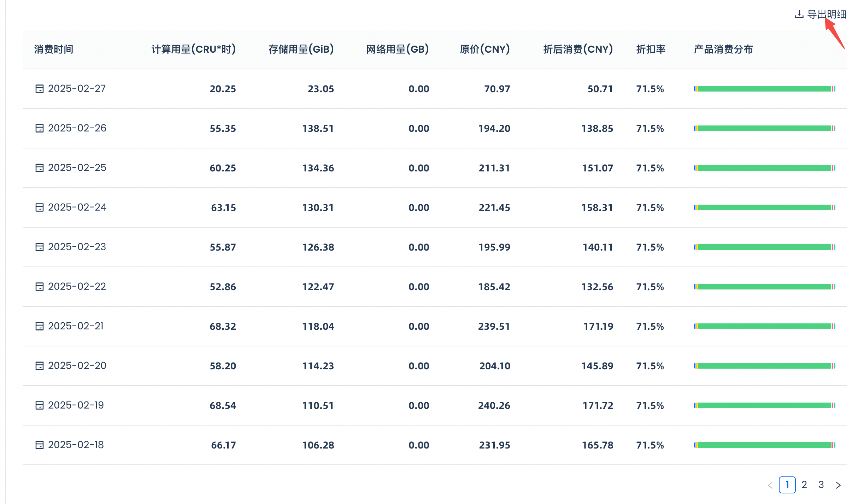Go to page 3 of results

[821, 485]
